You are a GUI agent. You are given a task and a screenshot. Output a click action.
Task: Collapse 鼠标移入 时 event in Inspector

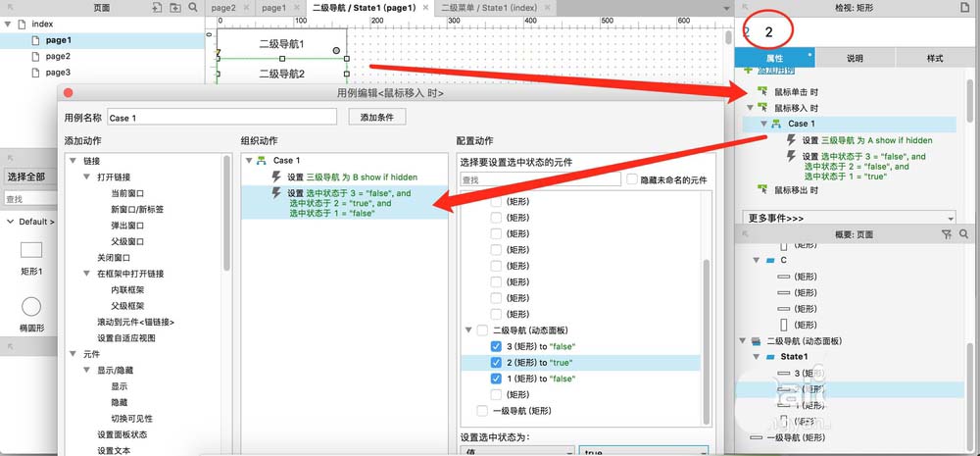point(750,108)
